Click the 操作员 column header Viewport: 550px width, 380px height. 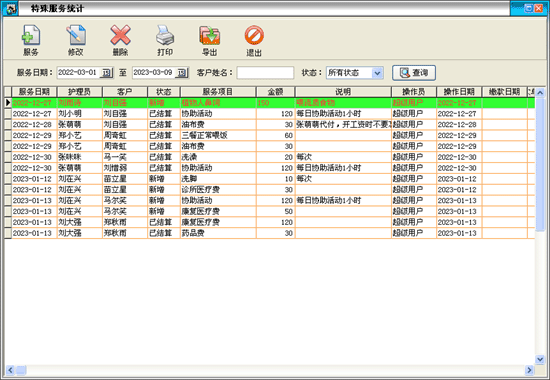coord(414,92)
